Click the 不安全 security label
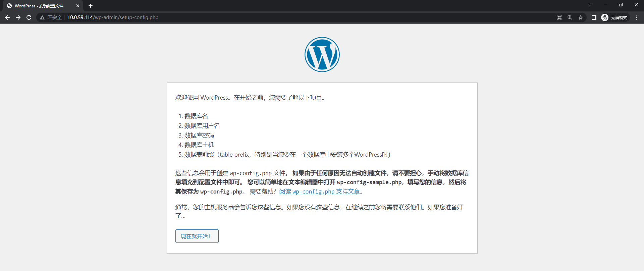 point(55,17)
